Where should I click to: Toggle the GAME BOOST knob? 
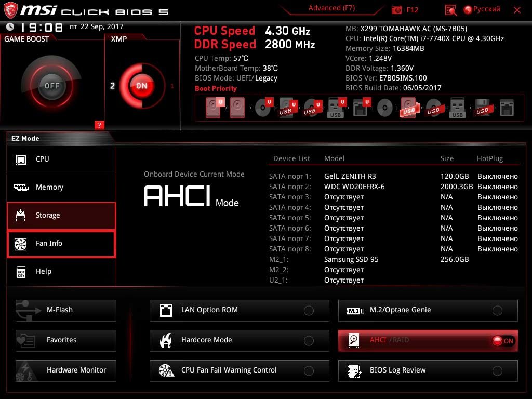click(x=51, y=86)
